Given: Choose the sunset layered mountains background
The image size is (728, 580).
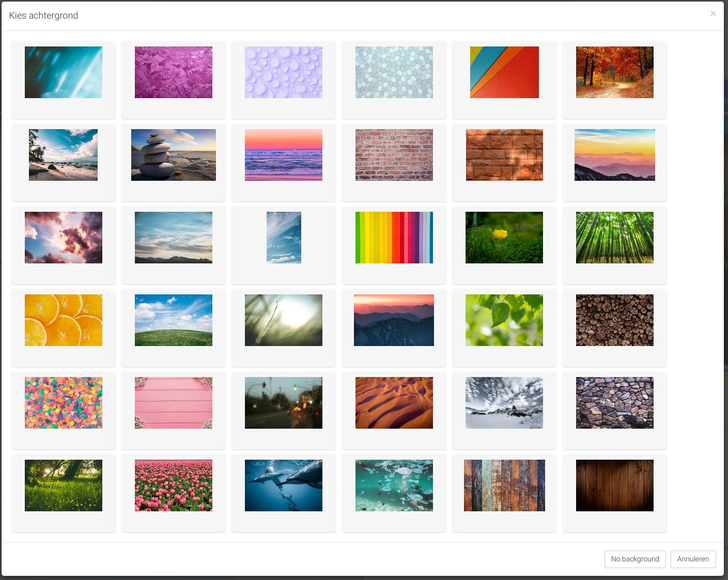Looking at the screenshot, I should (615, 155).
